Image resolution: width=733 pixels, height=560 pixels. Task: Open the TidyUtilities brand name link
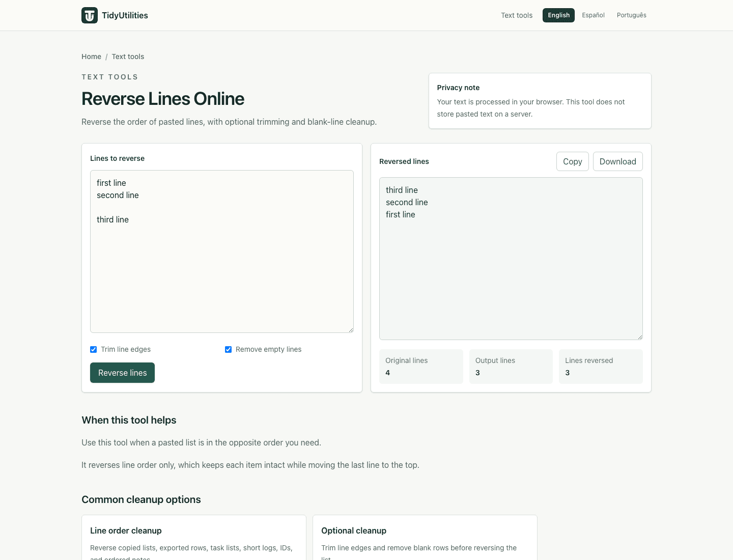[125, 15]
